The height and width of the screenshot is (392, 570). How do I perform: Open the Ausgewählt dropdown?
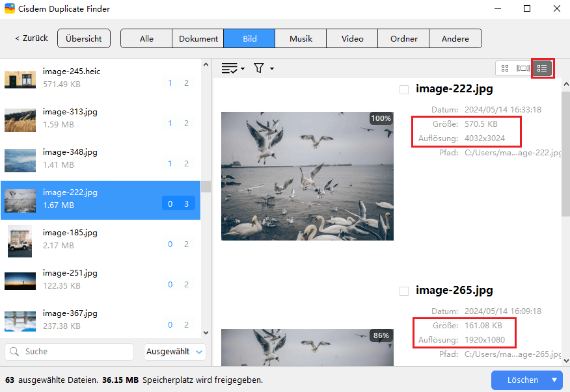tap(175, 352)
